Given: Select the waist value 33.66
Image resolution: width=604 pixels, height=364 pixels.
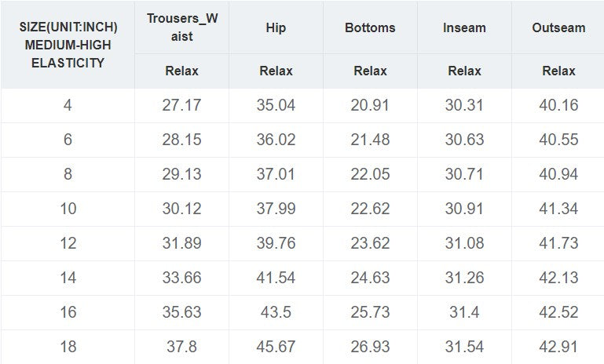Looking at the screenshot, I should pos(182,278).
